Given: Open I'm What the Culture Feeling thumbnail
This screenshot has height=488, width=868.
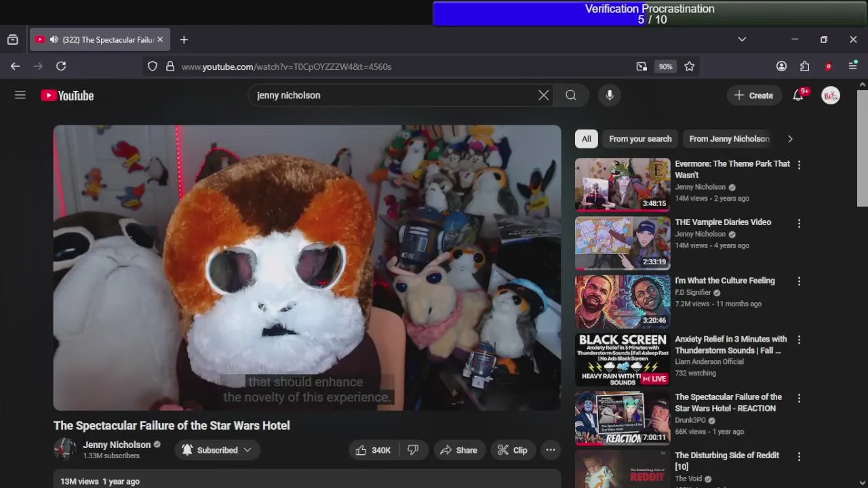Looking at the screenshot, I should [x=623, y=301].
